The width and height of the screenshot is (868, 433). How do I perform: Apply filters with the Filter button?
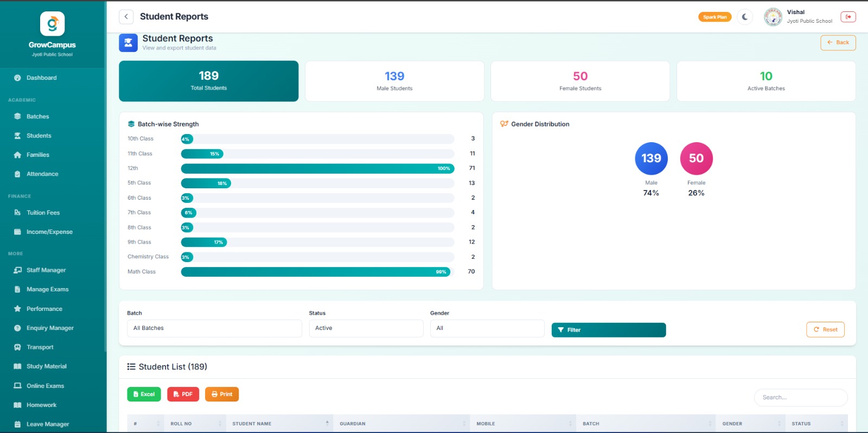point(608,330)
